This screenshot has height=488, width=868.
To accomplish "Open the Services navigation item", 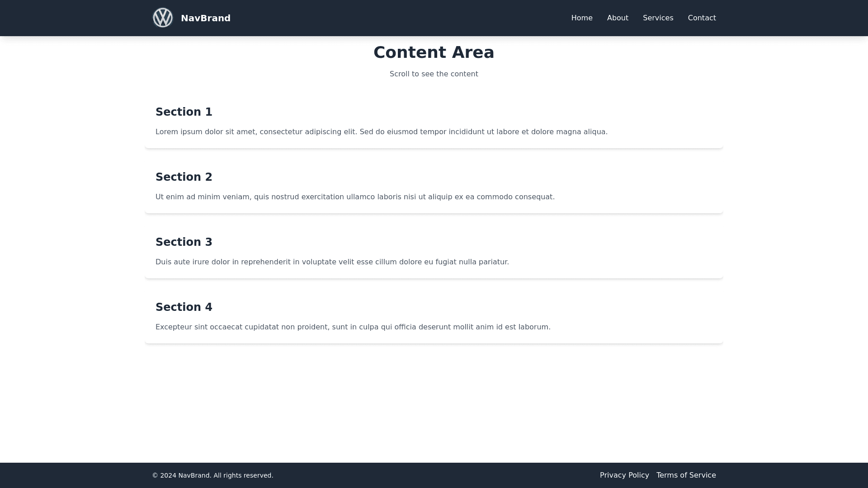I will pyautogui.click(x=658, y=18).
